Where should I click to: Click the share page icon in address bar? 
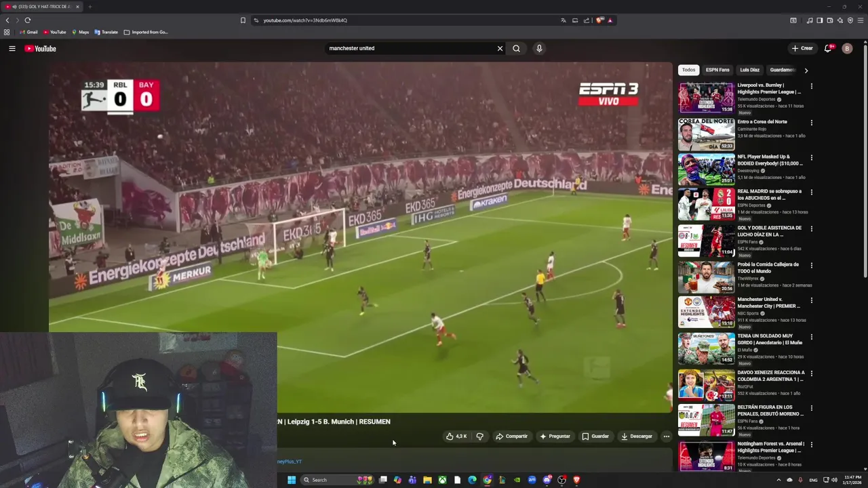[x=586, y=20]
